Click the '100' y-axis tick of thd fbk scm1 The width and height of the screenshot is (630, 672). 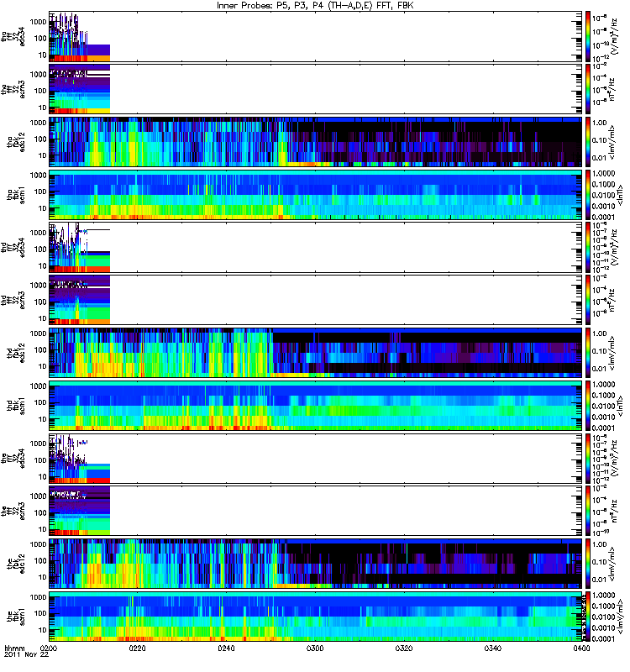40,403
